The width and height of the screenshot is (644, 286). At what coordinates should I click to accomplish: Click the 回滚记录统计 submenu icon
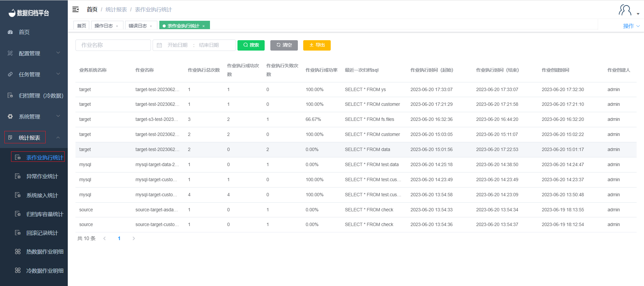click(18, 233)
